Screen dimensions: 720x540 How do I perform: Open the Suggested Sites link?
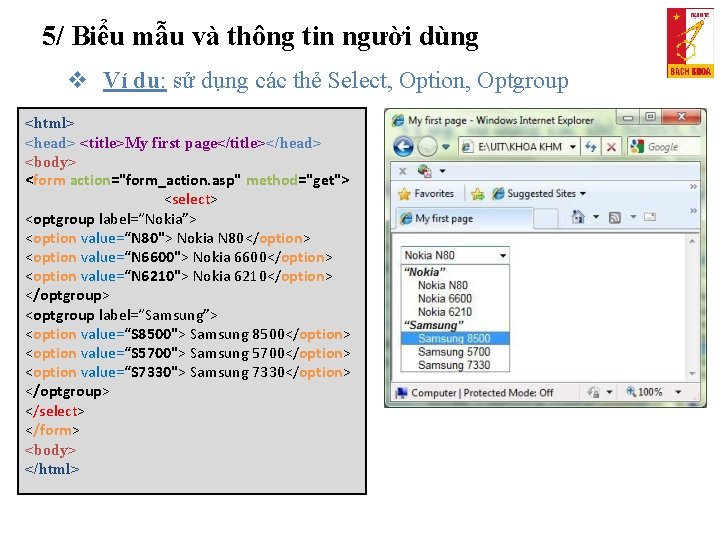click(534, 194)
